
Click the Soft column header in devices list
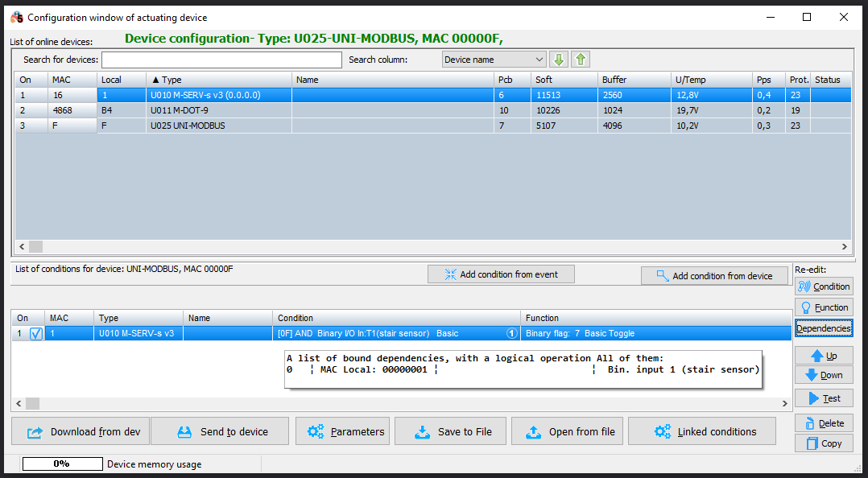(x=564, y=80)
